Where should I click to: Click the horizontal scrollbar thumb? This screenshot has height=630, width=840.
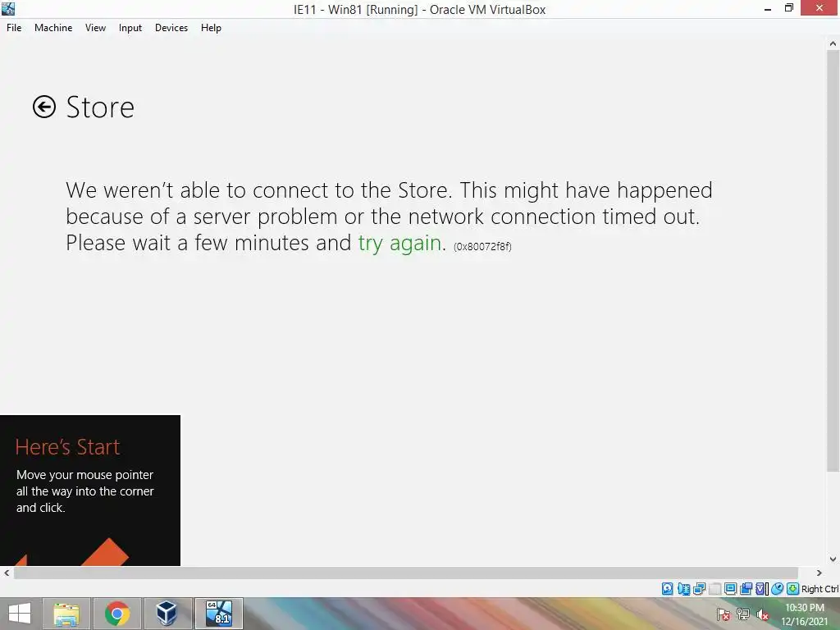(406, 573)
